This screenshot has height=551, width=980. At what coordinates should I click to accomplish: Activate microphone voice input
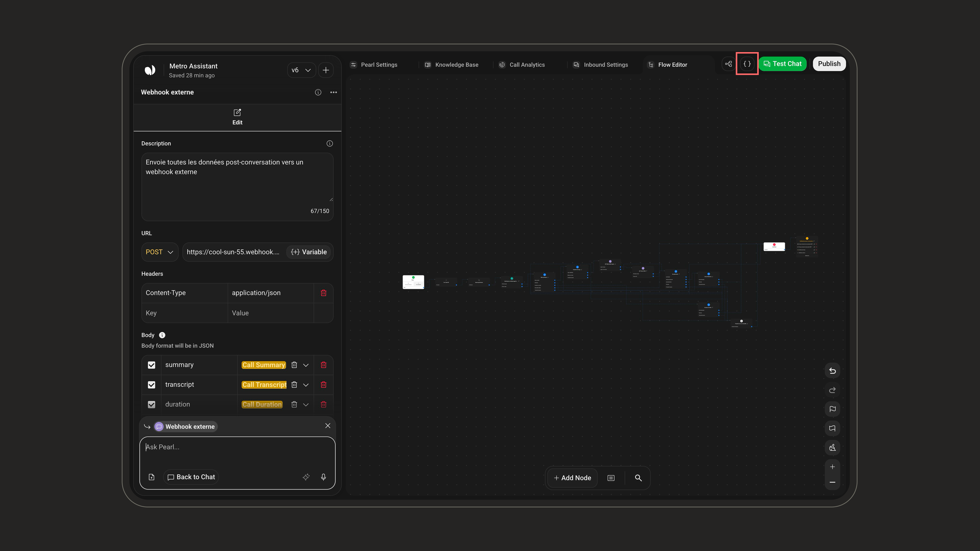[323, 477]
